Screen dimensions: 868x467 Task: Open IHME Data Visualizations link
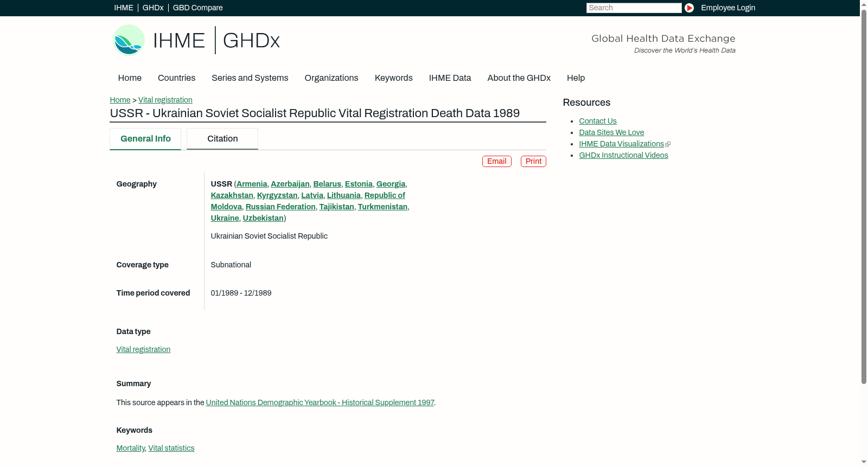pos(621,144)
